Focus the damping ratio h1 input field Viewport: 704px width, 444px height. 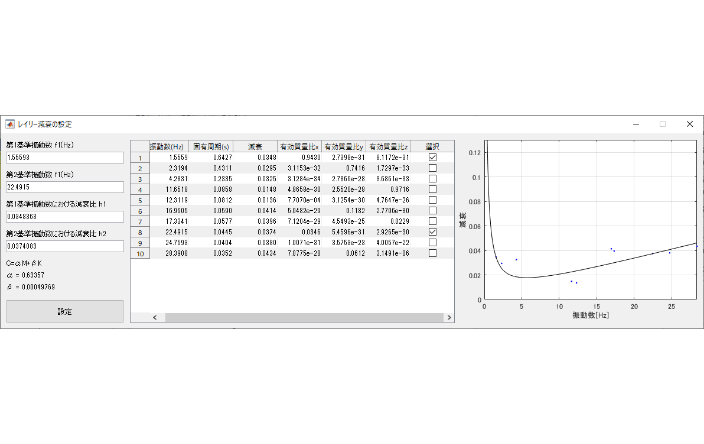pos(65,215)
